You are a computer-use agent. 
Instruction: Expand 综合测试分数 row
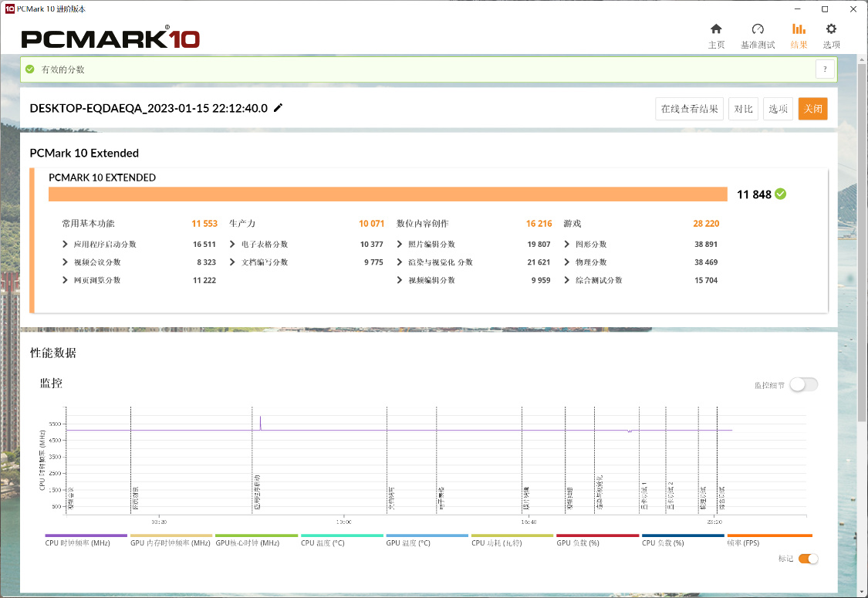coord(566,280)
